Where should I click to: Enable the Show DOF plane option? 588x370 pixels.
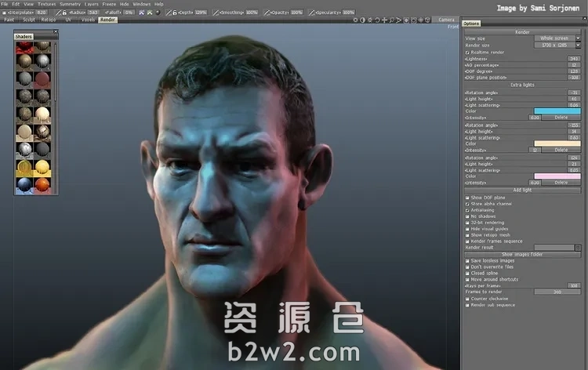pos(468,198)
